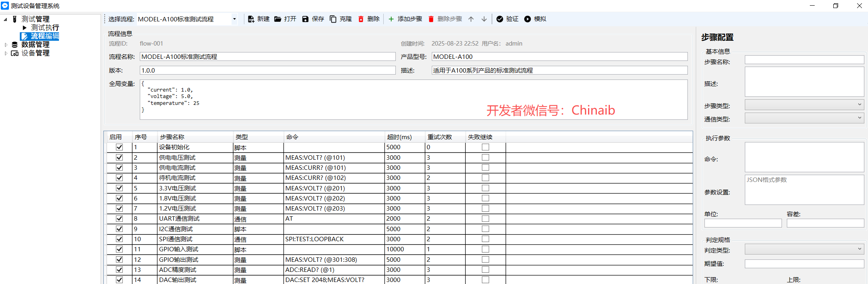The width and height of the screenshot is (868, 284).
Task: Click the app icon in title bar
Action: click(x=5, y=6)
